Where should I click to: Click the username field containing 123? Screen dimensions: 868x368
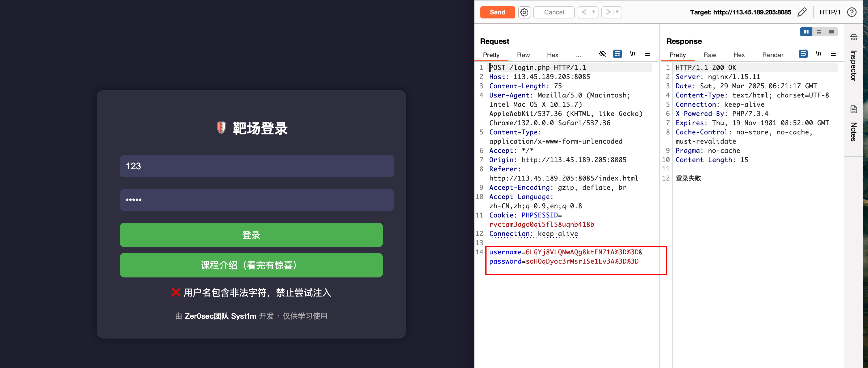point(257,166)
